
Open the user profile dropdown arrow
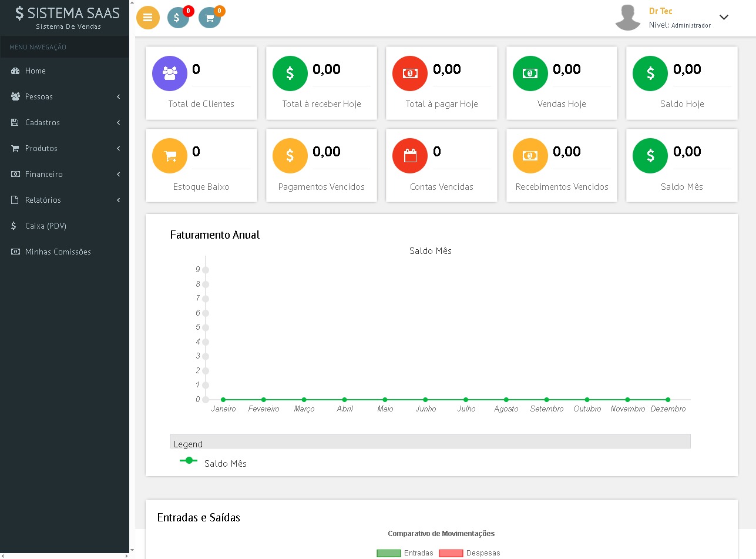coord(724,18)
